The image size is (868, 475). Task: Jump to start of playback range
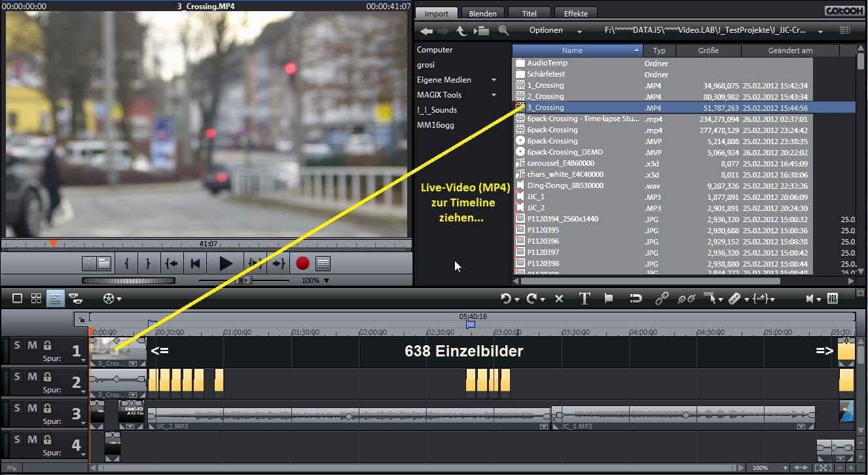click(x=172, y=263)
